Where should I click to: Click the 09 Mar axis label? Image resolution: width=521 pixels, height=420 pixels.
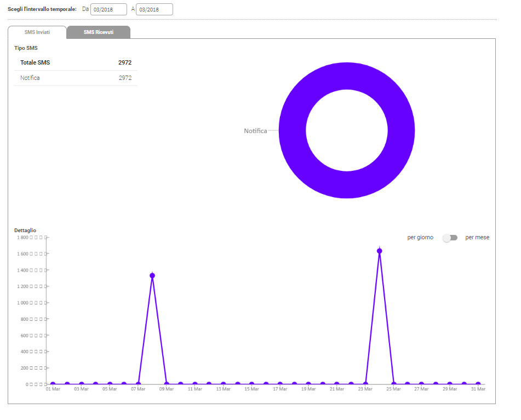(167, 389)
